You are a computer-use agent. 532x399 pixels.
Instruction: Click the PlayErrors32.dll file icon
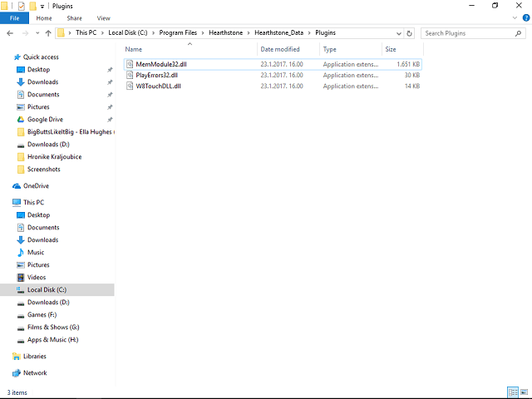coord(130,75)
